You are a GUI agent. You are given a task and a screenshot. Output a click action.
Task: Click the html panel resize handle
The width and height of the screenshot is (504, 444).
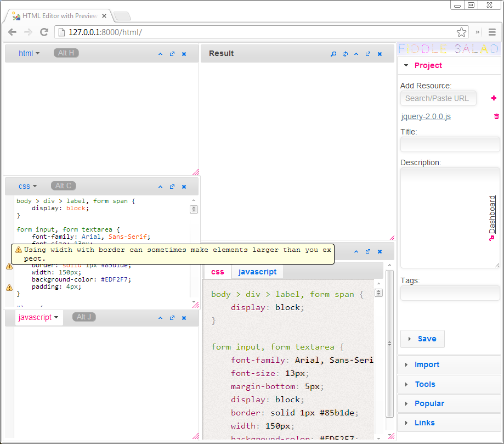pyautogui.click(x=195, y=172)
